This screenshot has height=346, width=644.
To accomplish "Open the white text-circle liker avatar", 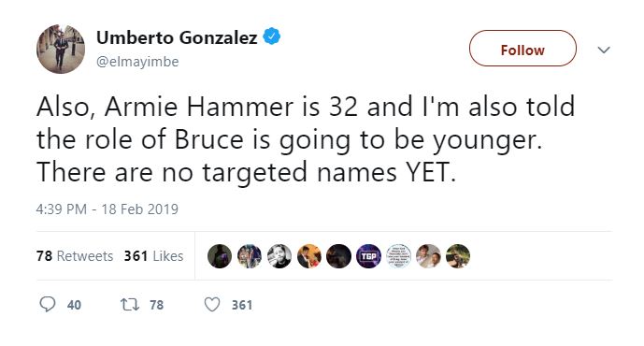I will (398, 256).
